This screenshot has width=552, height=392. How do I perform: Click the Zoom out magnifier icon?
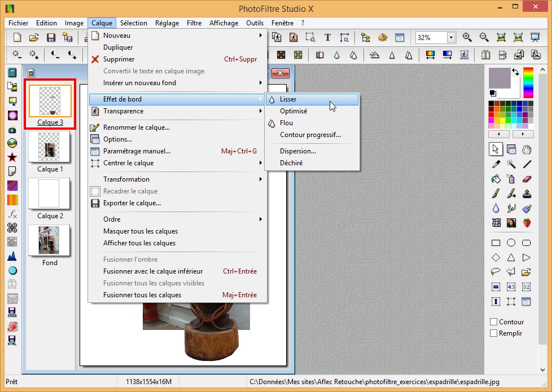(x=484, y=37)
